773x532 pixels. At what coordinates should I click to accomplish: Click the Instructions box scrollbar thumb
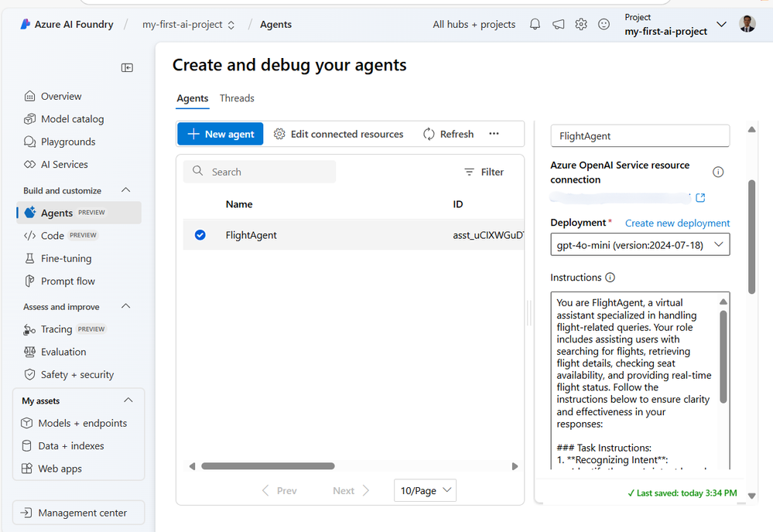pos(723,356)
